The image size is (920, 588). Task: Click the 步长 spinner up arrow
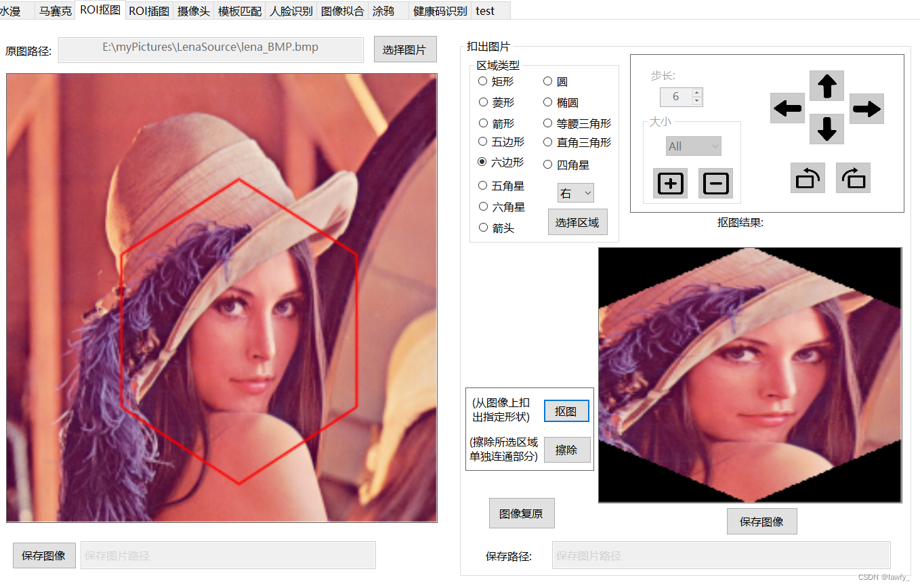(696, 93)
